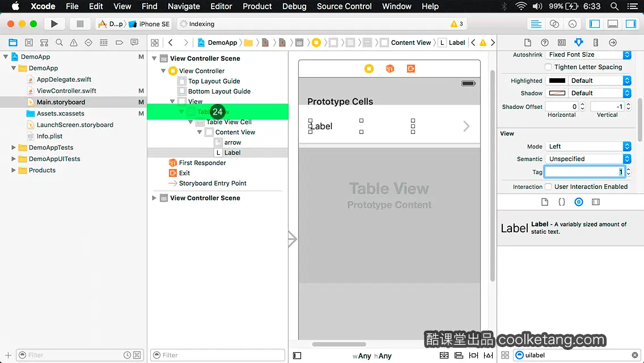Open the Editor menu
Viewport: 644px width, 363px height.
point(221,6)
